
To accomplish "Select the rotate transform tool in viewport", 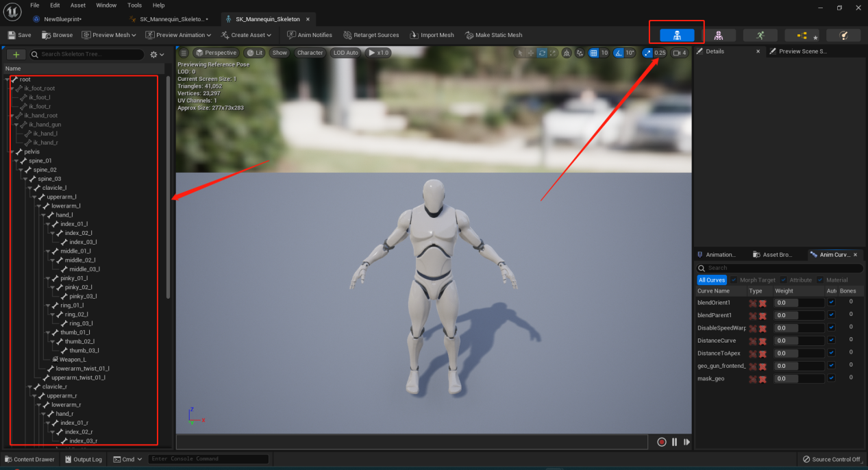I will pos(543,53).
